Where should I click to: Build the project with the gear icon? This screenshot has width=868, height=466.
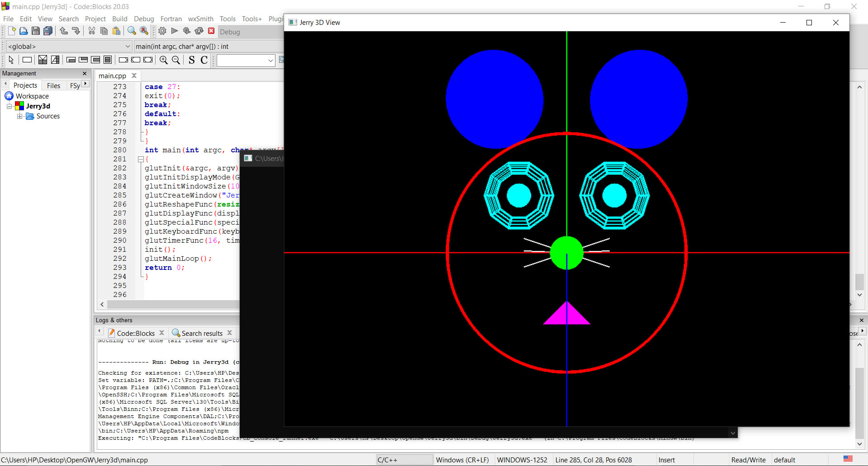click(162, 31)
